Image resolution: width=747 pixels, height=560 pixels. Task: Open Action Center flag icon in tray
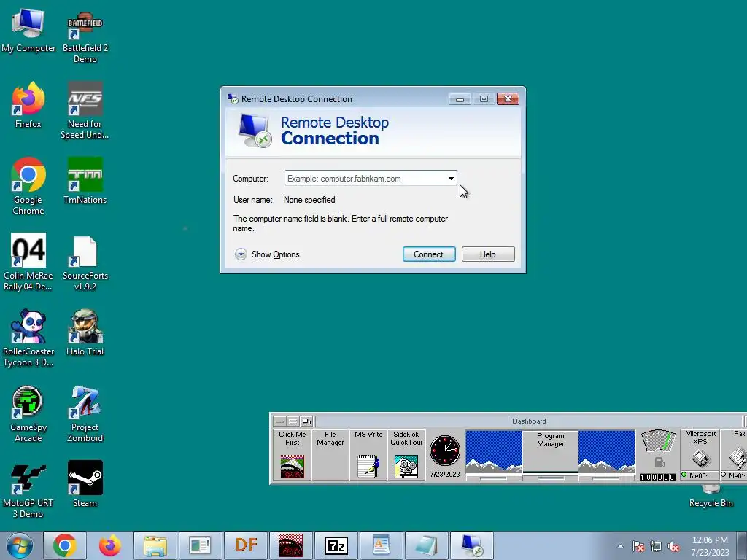(x=638, y=546)
